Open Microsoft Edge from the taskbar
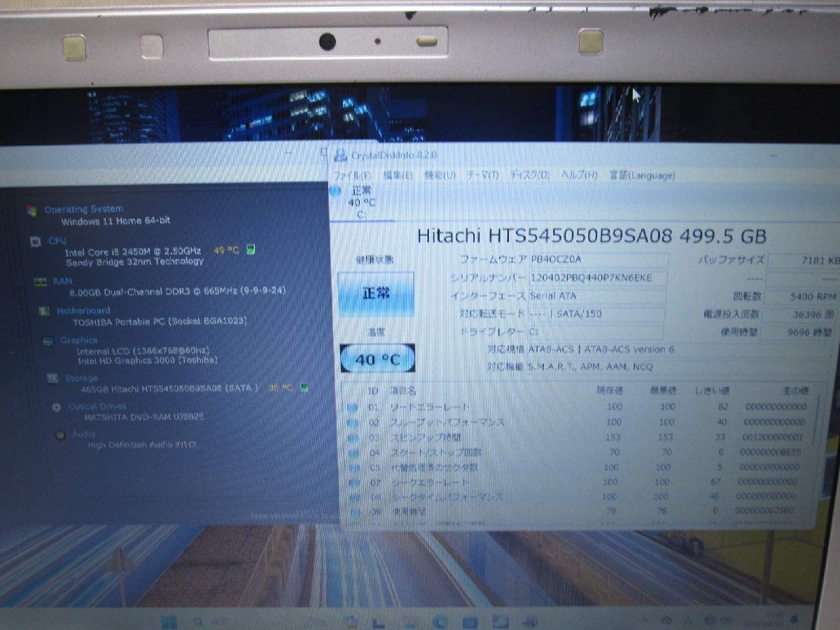Screen dimensions: 840x630 pyautogui.click(x=440, y=622)
